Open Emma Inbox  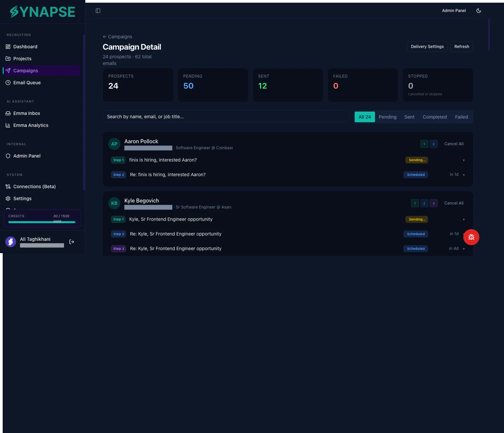coord(42,113)
